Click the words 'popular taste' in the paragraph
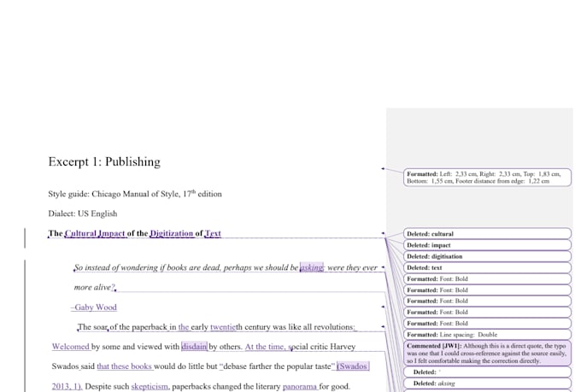The height and width of the screenshot is (392, 581). pyautogui.click(x=306, y=366)
